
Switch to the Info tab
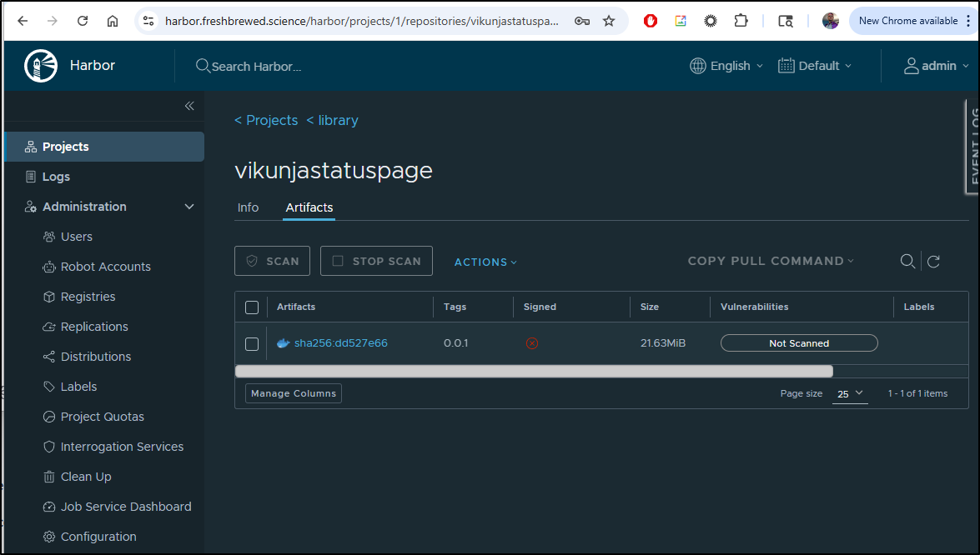point(248,207)
